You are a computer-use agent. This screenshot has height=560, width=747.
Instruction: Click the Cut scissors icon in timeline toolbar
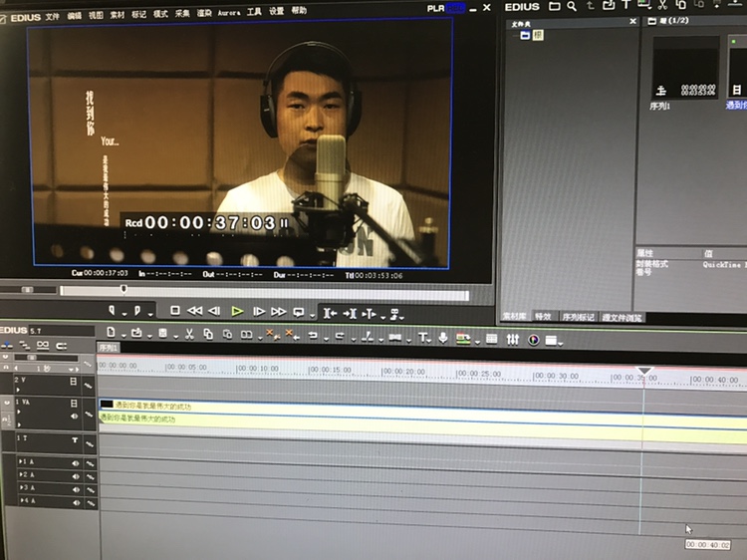tap(189, 334)
